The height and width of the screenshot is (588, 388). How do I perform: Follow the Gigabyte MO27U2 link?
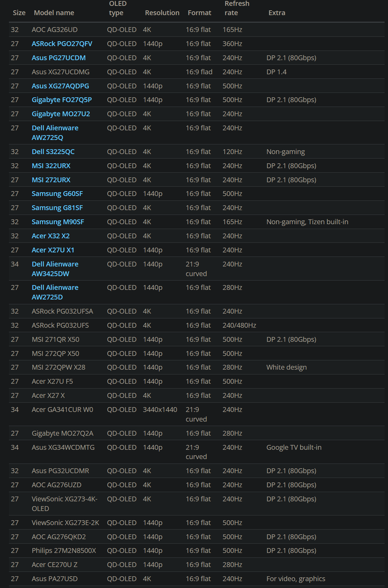[61, 114]
